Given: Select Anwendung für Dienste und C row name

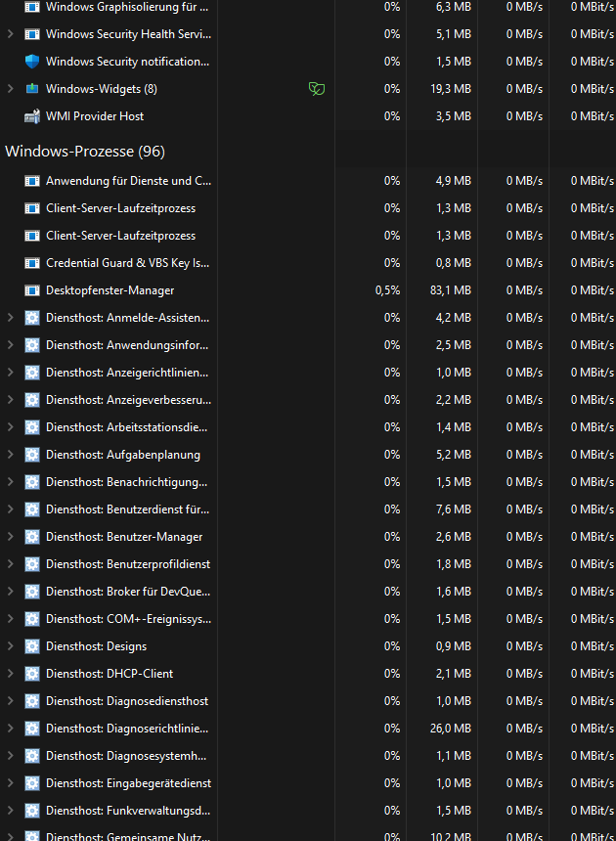Looking at the screenshot, I should click(x=129, y=181).
